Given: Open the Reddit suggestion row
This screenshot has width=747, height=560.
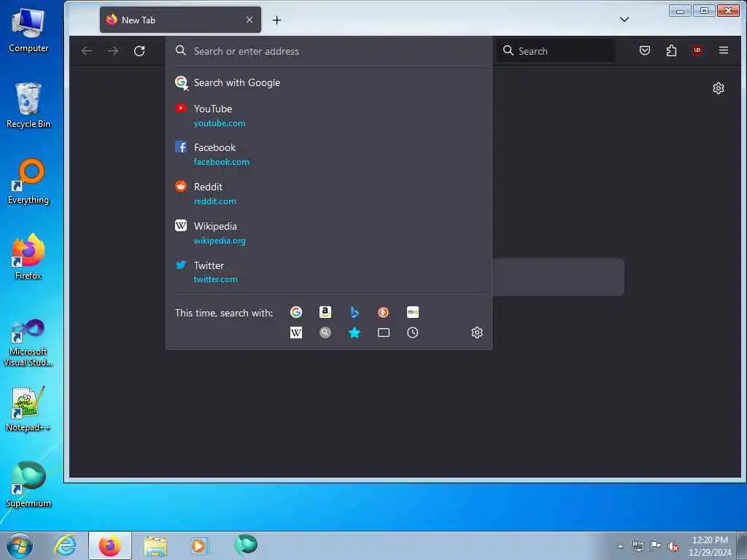Looking at the screenshot, I should [329, 194].
